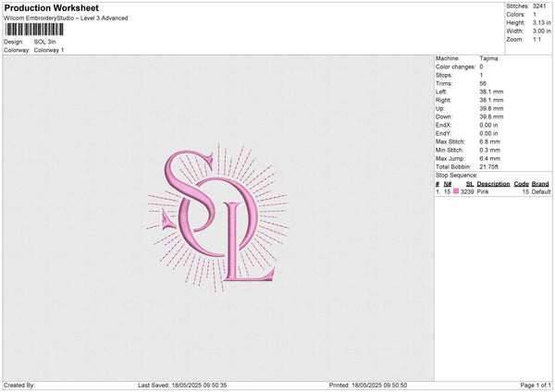The image size is (555, 392).
Task: Click the N# column header
Action: (x=448, y=184)
